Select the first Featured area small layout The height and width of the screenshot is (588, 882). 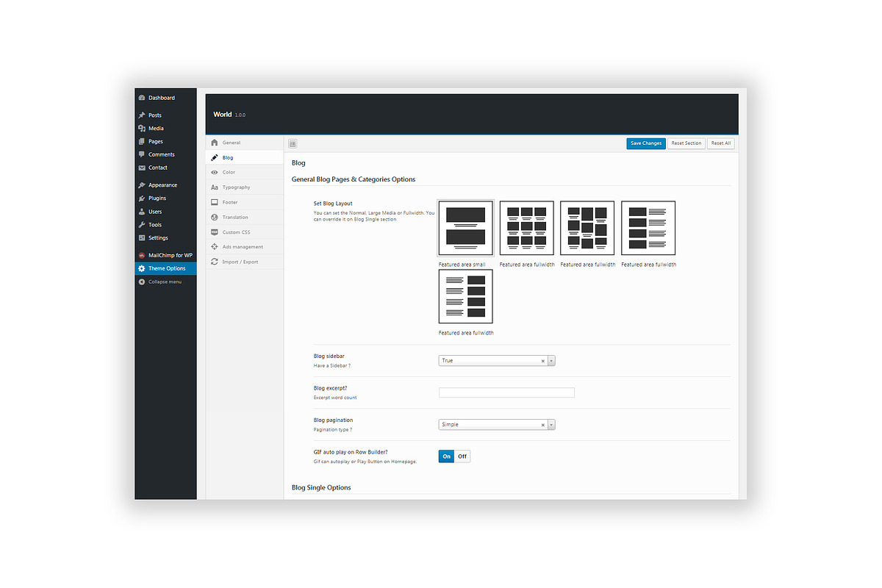(466, 228)
